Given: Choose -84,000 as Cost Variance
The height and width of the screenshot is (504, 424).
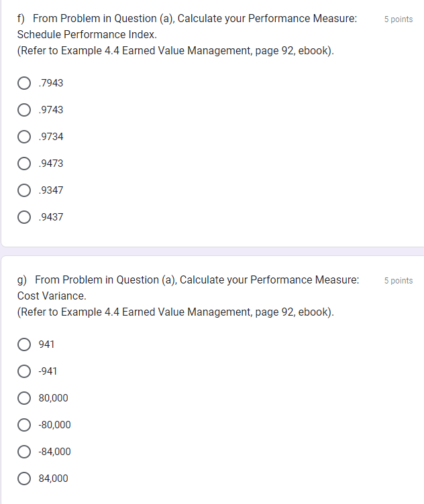Looking at the screenshot, I should click(24, 452).
